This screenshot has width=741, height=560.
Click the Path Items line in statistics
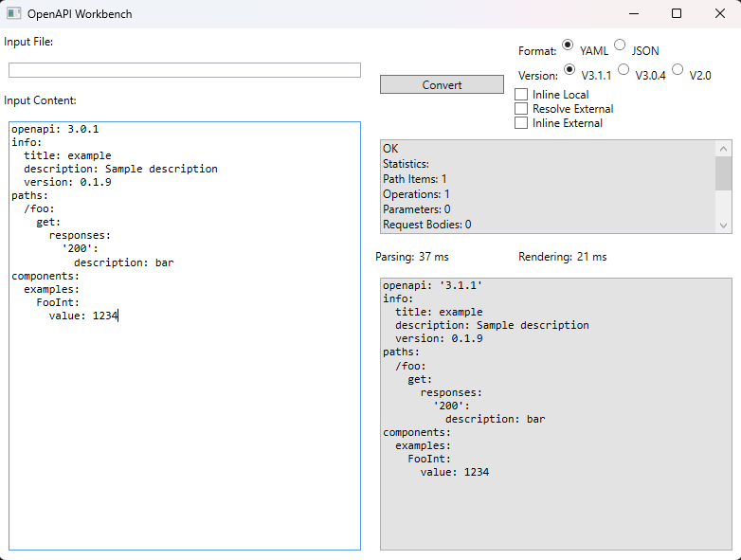pos(415,179)
